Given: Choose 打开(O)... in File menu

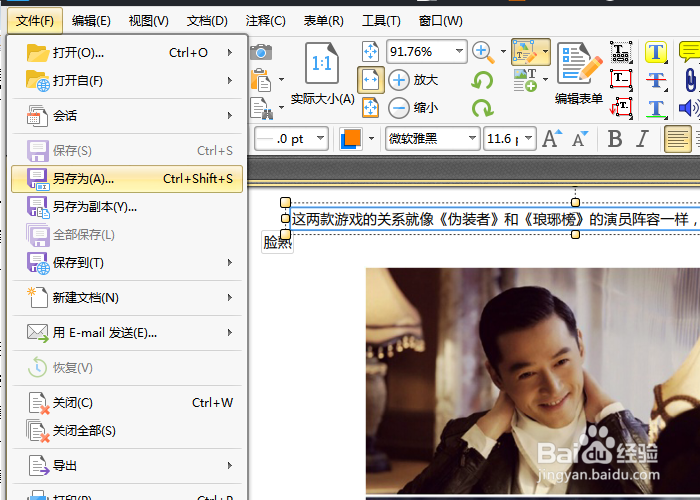Looking at the screenshot, I should tap(127, 53).
